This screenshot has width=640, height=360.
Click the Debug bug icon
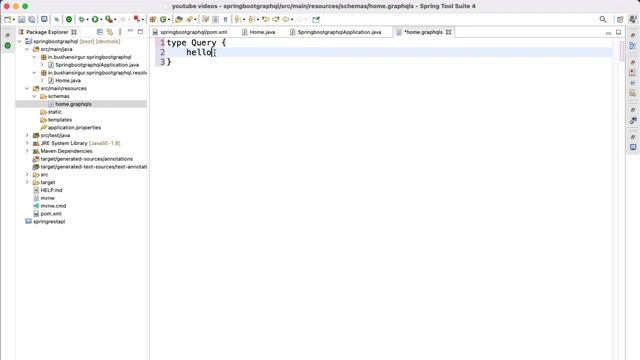click(x=81, y=19)
